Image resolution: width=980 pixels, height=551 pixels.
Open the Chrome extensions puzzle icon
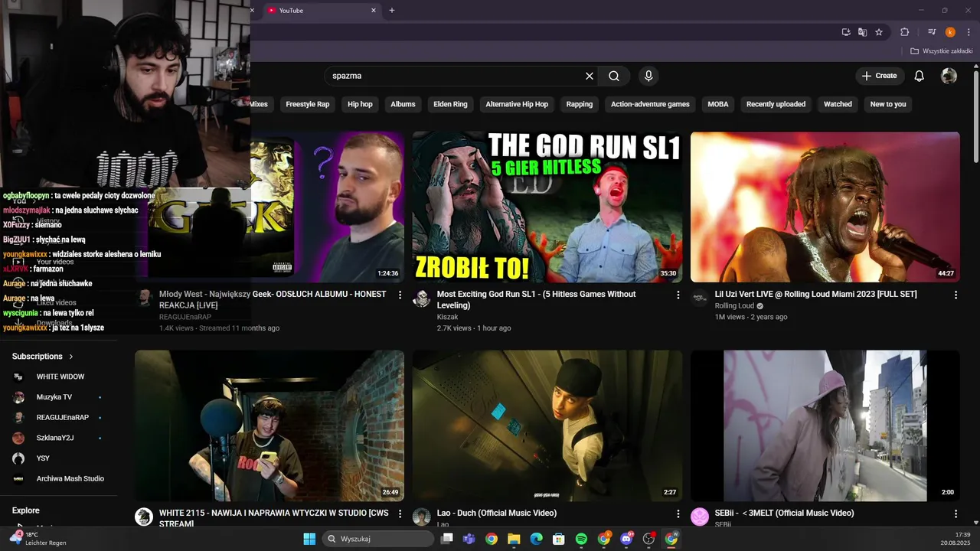[905, 32]
